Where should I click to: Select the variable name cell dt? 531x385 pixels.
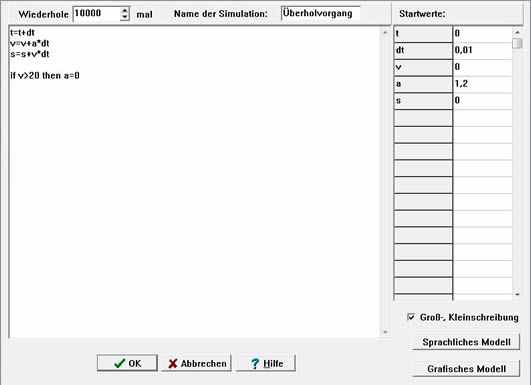(x=423, y=50)
